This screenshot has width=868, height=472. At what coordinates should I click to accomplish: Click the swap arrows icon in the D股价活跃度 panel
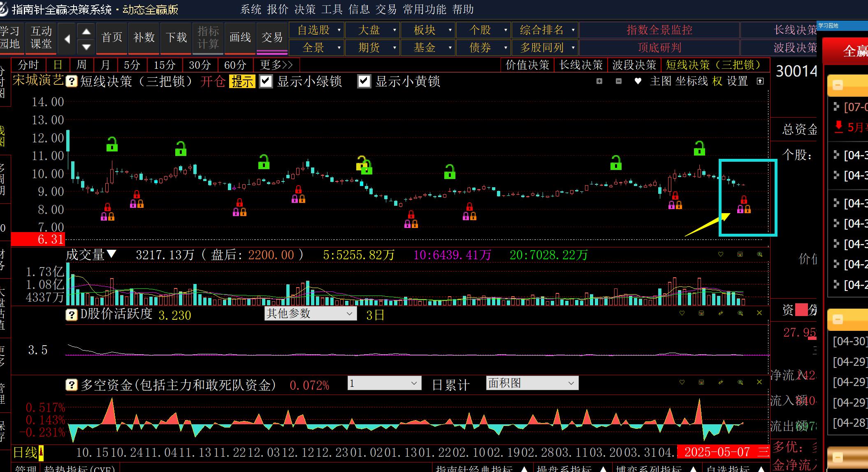[x=721, y=313]
